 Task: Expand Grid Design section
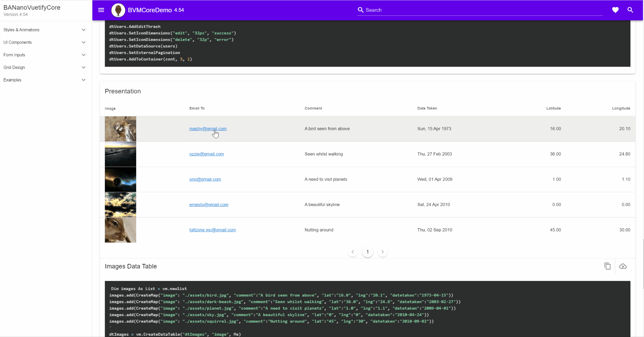44,68
